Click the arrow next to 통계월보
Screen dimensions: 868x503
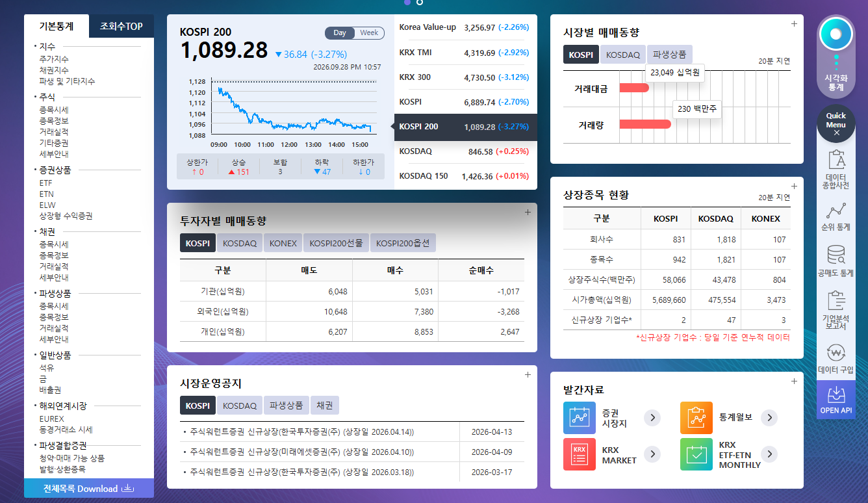coord(769,418)
